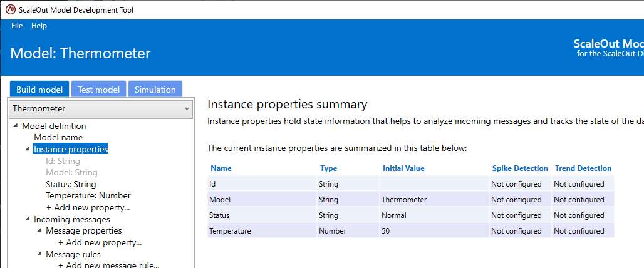Select Instance properties tree item
Screen dimensions: 644x268
click(71, 150)
